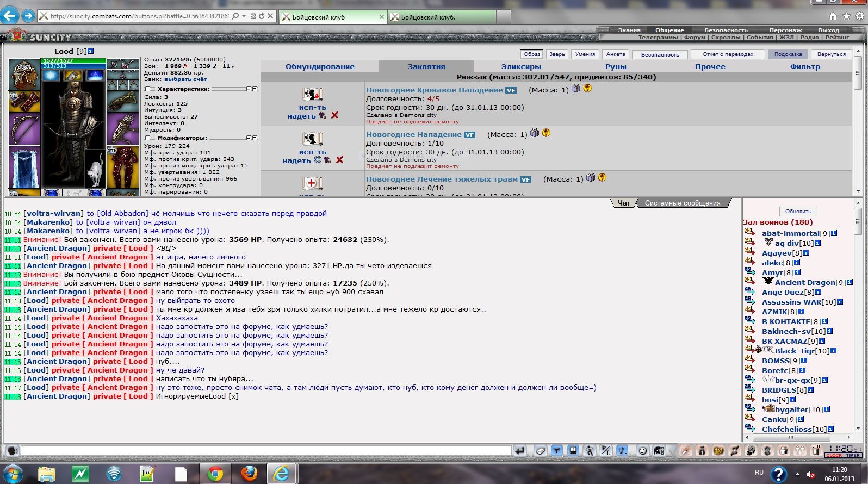
Task: Open the Форум link
Action: [695, 38]
